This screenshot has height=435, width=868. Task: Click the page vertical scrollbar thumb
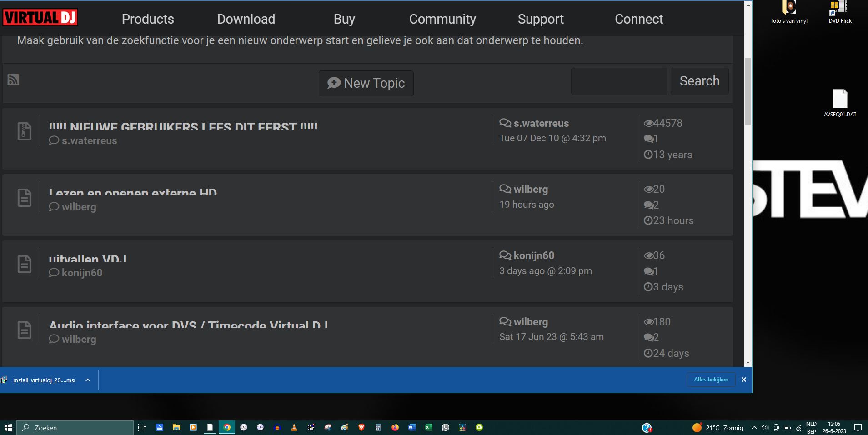click(x=748, y=92)
